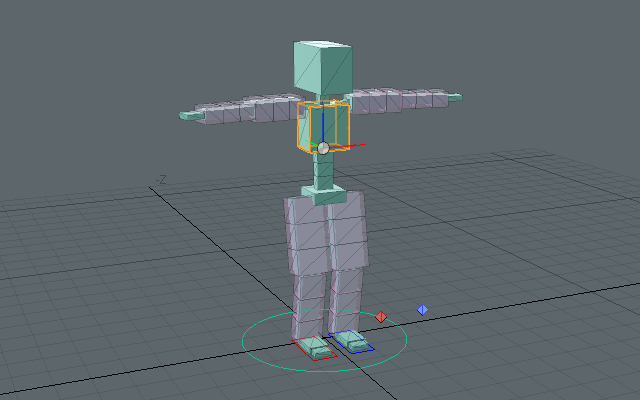The height and width of the screenshot is (400, 640).
Task: Select the red diamond locator
Action: tap(381, 317)
